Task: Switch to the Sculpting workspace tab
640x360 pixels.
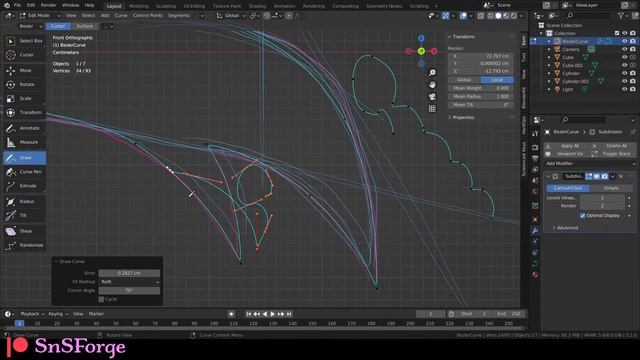Action: pos(166,6)
